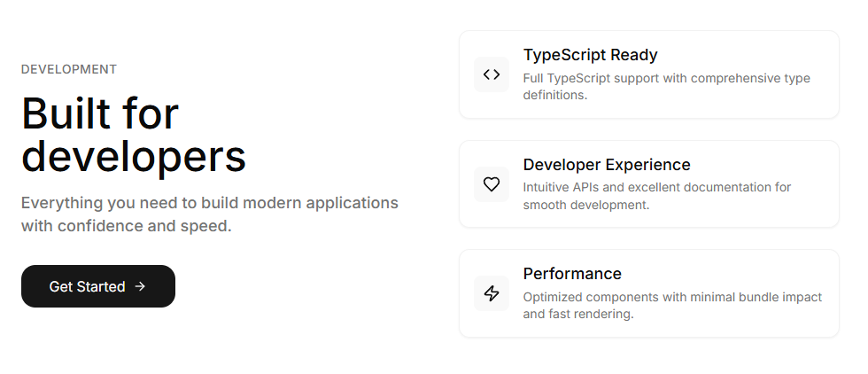Click the heart icon for Developer Experience
The width and height of the screenshot is (868, 374).
(x=492, y=184)
